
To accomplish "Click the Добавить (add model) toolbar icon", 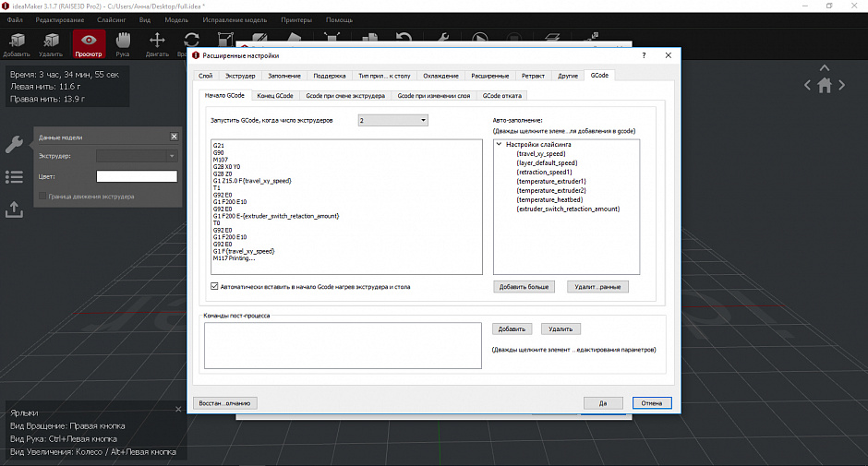I will point(17,44).
